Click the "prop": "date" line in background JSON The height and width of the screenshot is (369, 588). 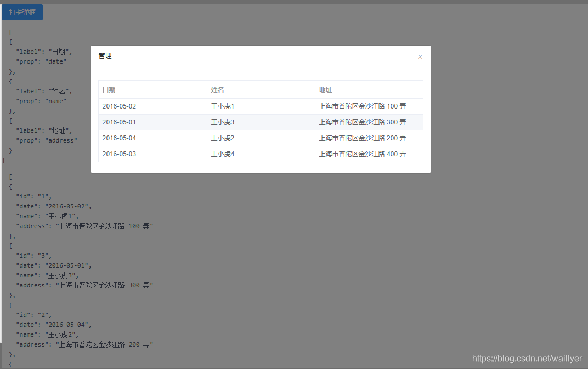41,61
